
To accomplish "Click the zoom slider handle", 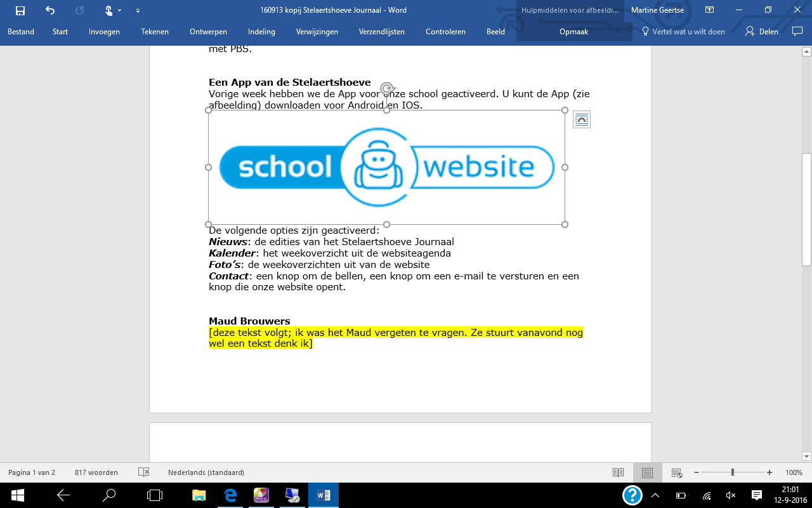I will (x=733, y=472).
